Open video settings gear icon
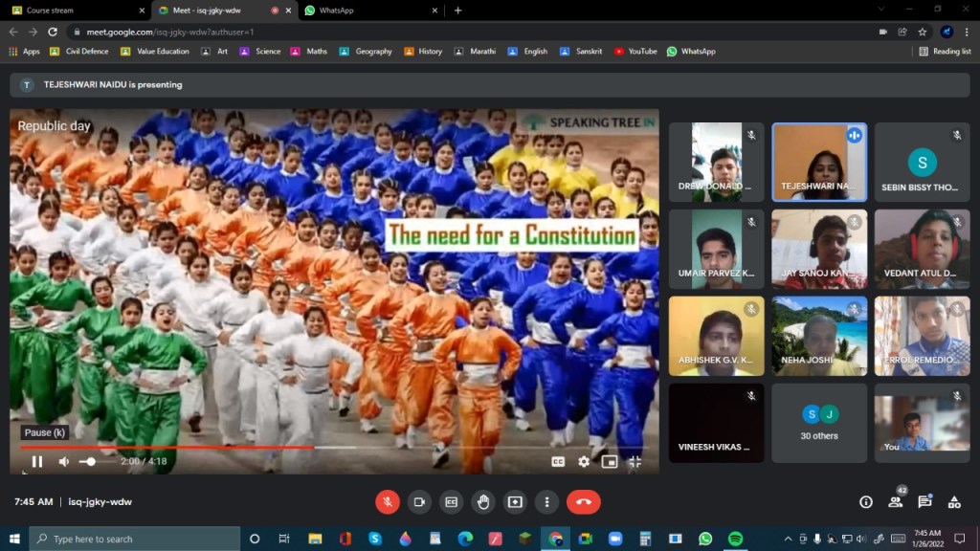 tap(584, 462)
